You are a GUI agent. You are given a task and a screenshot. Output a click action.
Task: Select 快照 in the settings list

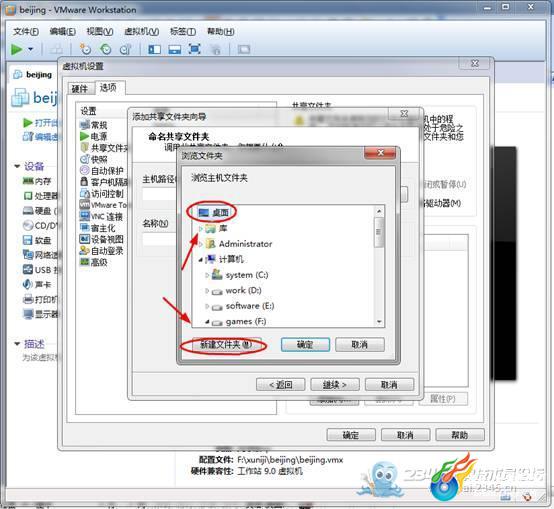tap(94, 159)
